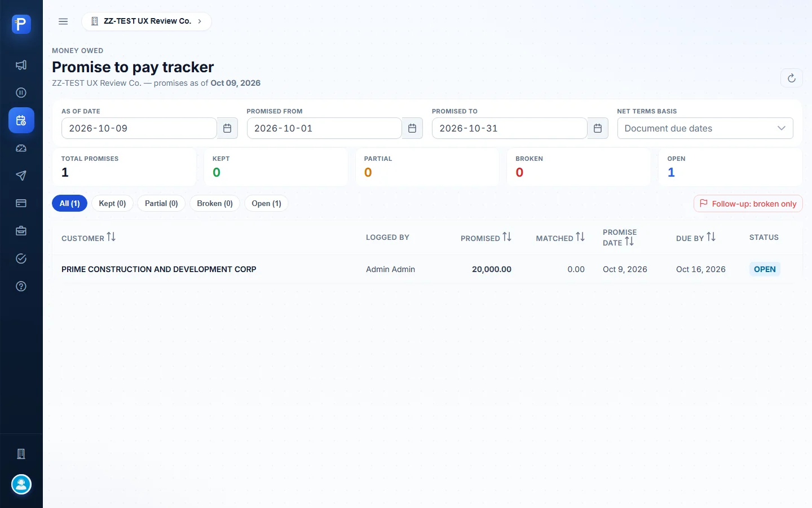The height and width of the screenshot is (508, 812).
Task: Toggle the hamburger menu icon
Action: (63, 21)
